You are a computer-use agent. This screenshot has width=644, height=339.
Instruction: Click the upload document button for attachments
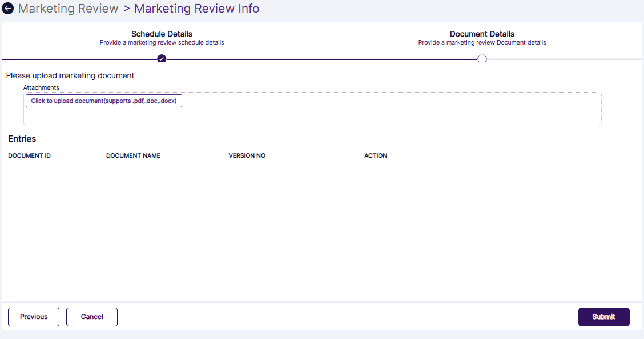click(x=103, y=101)
